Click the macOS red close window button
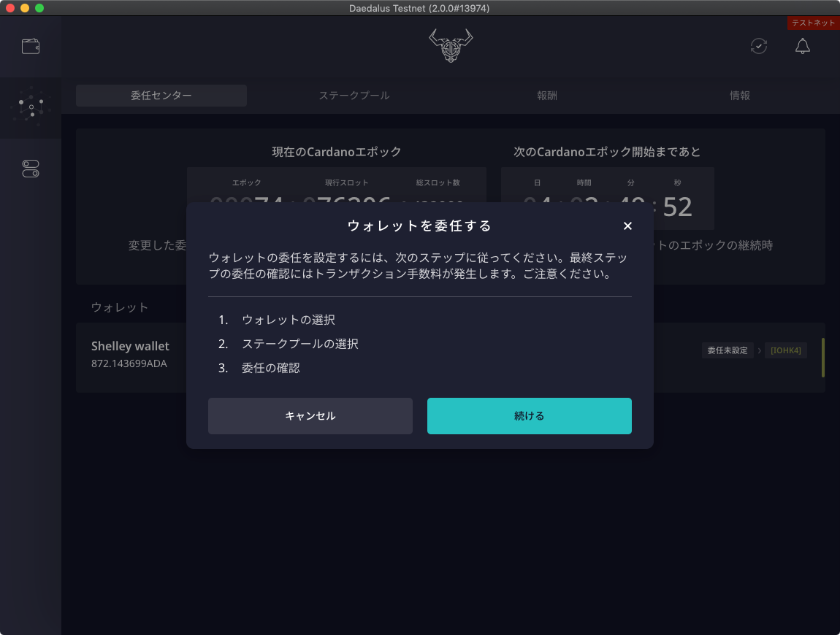This screenshot has width=840, height=635. pos(9,8)
